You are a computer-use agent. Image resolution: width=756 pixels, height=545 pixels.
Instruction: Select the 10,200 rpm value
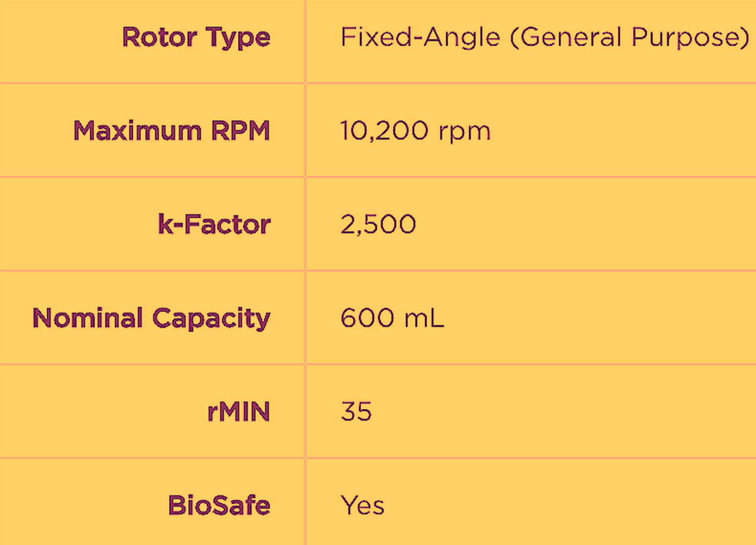click(415, 131)
